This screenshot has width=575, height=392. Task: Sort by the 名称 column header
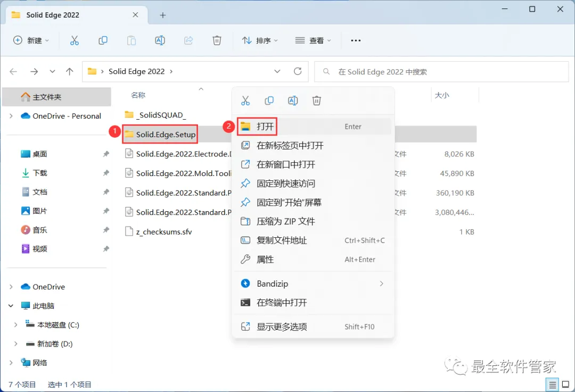(138, 95)
